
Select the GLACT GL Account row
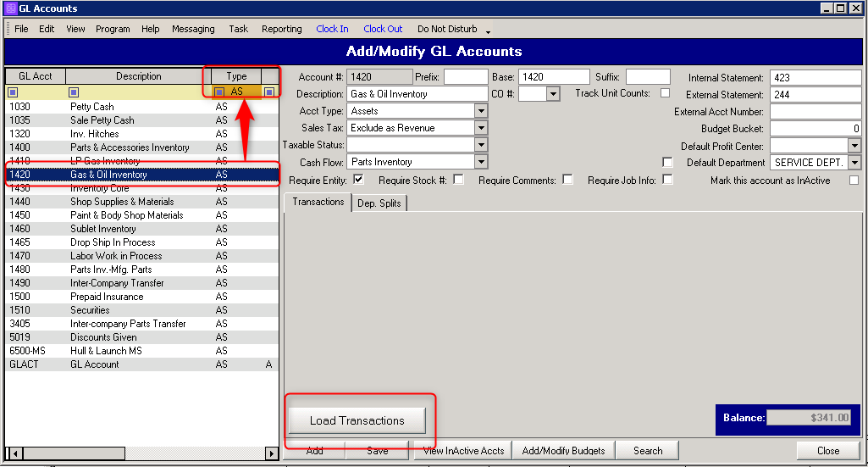(x=141, y=364)
